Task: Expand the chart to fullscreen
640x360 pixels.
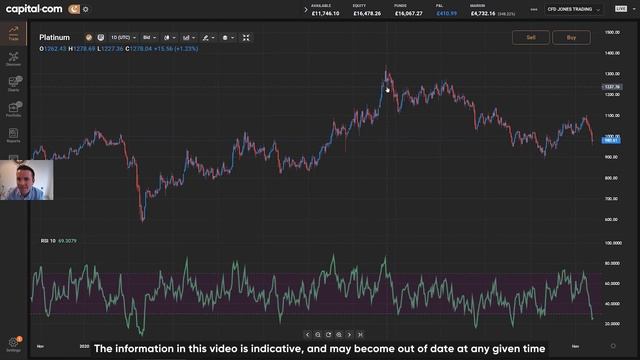Action: tap(246, 38)
